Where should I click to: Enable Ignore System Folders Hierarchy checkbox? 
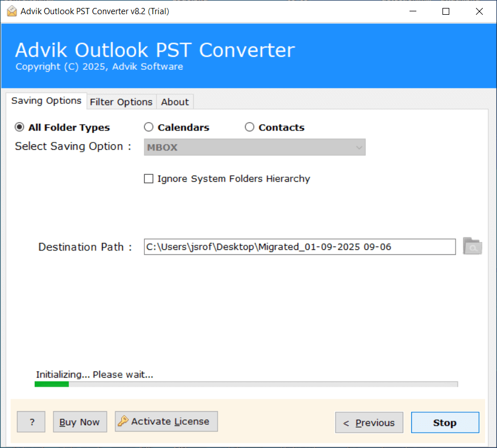149,179
